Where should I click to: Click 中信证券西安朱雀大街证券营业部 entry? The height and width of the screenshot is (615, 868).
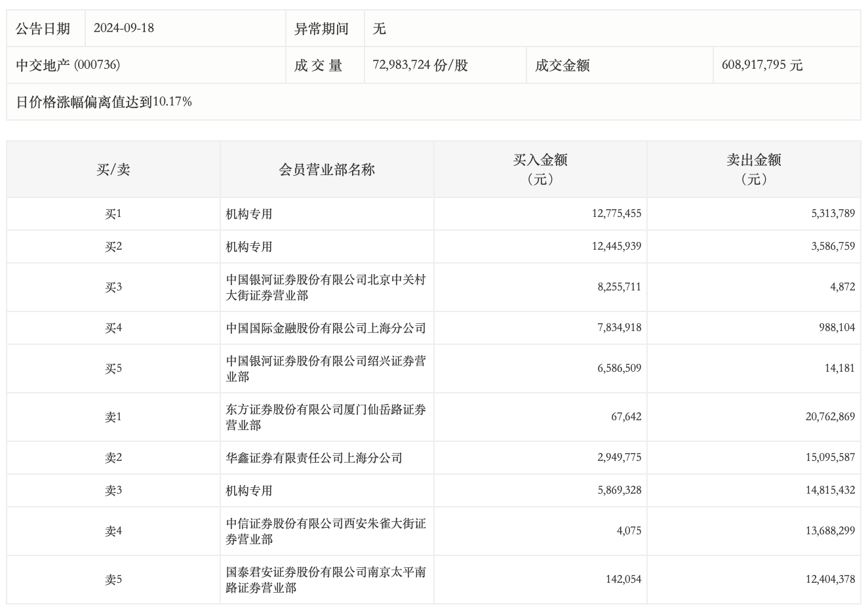pyautogui.click(x=326, y=531)
